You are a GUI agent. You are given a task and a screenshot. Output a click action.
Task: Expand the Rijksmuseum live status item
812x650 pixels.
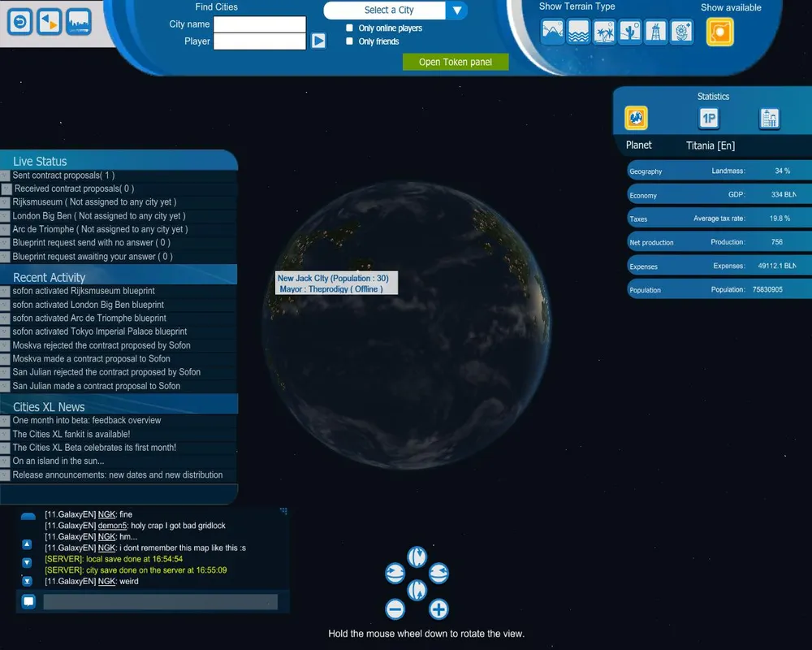[x=5, y=202]
